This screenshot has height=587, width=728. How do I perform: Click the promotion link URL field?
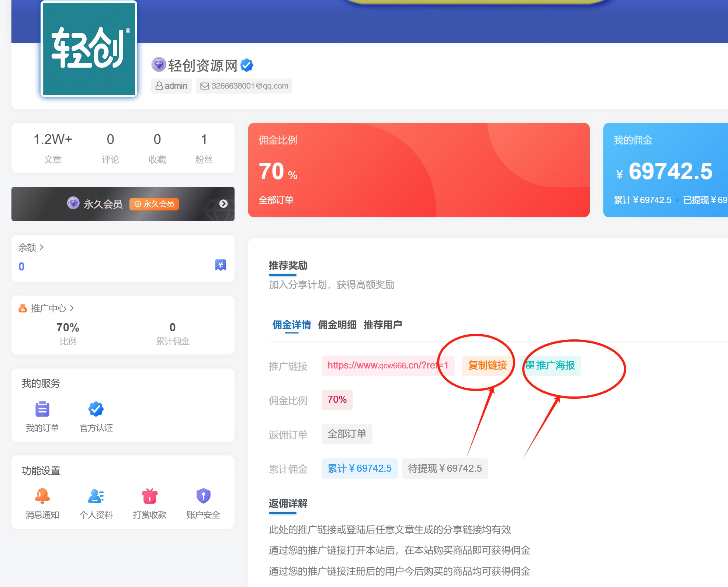pyautogui.click(x=388, y=366)
